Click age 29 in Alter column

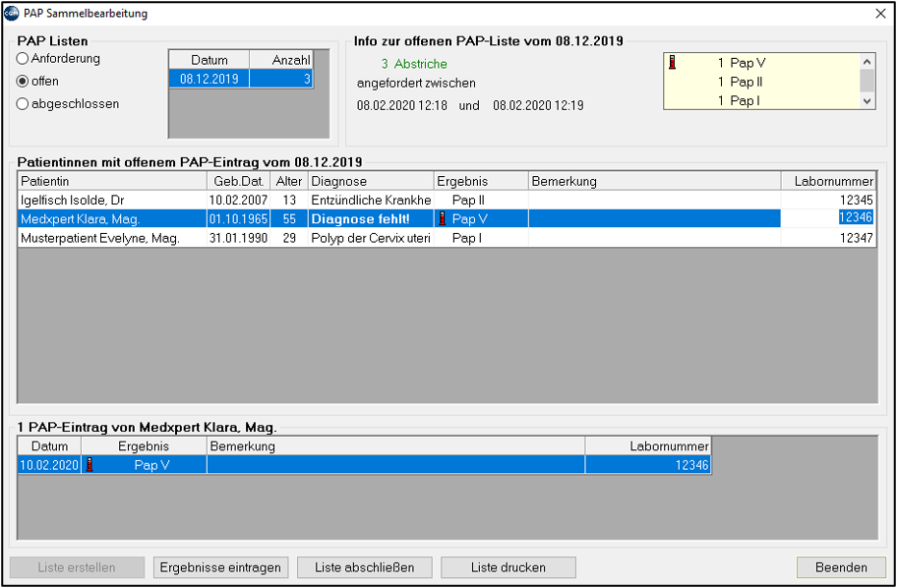(x=289, y=238)
